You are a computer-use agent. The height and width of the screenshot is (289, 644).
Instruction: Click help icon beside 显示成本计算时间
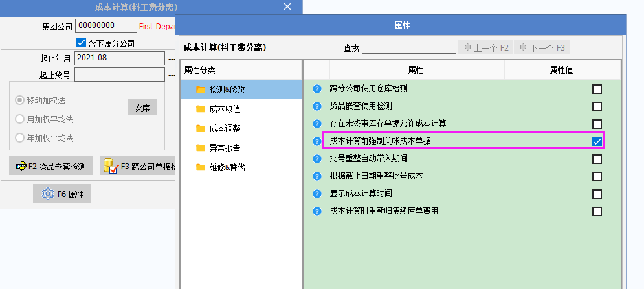click(x=316, y=194)
